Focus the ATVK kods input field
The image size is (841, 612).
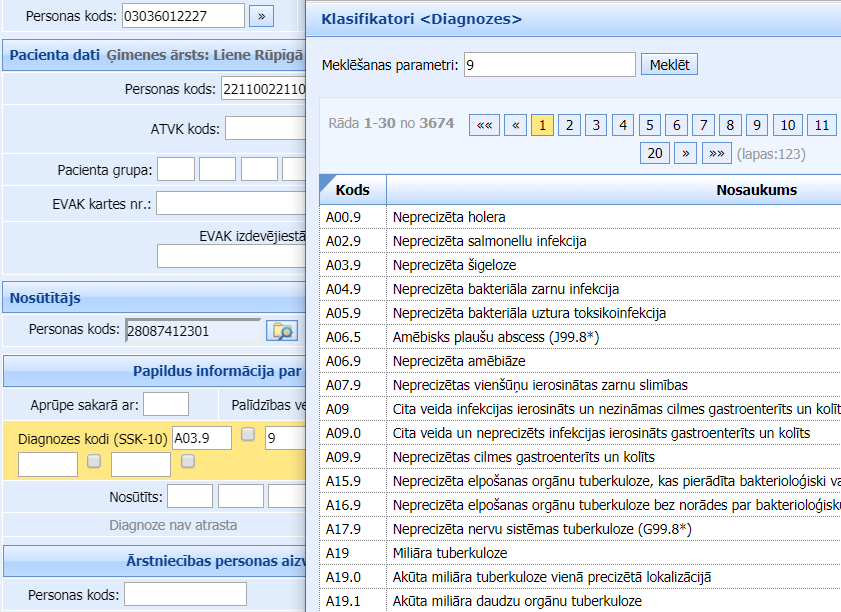(x=264, y=129)
